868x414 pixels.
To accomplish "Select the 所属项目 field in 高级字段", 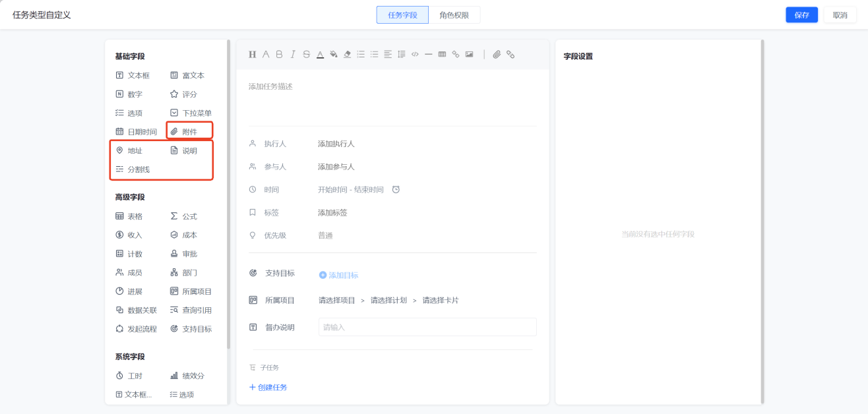I will coord(191,291).
